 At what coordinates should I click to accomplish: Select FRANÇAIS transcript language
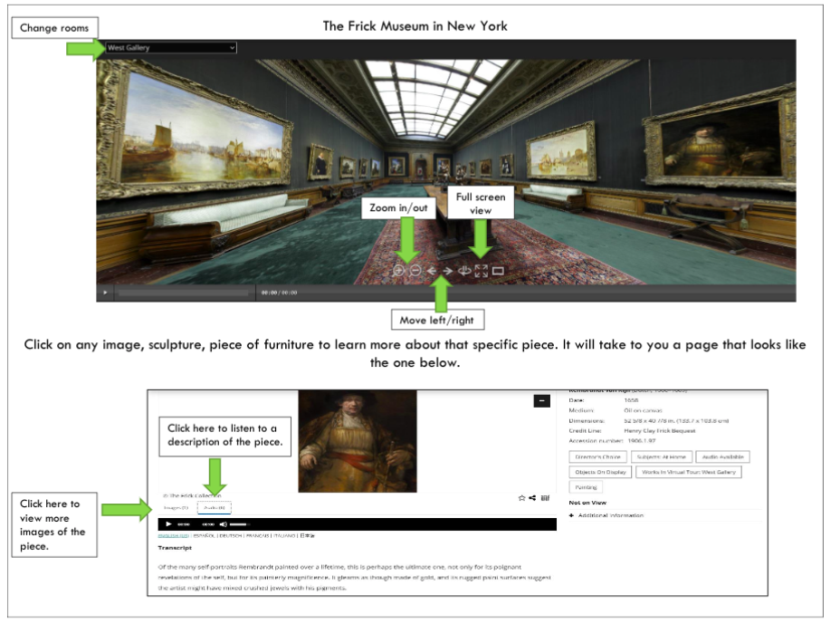[258, 535]
